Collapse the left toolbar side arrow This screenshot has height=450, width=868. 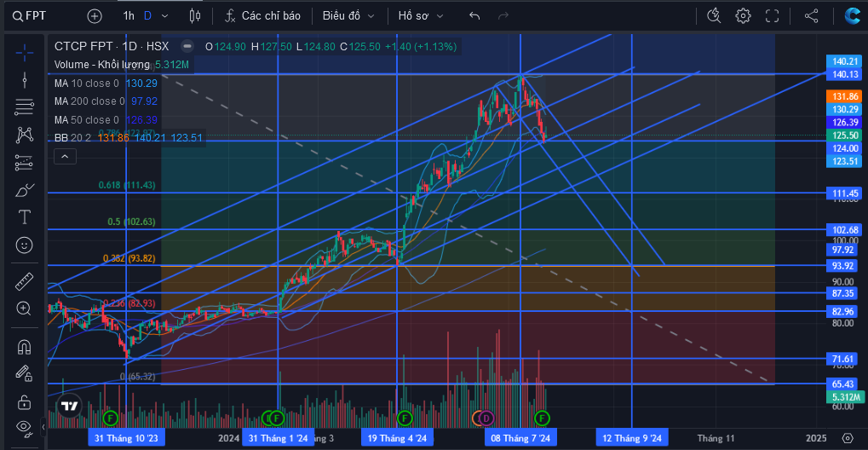click(43, 427)
